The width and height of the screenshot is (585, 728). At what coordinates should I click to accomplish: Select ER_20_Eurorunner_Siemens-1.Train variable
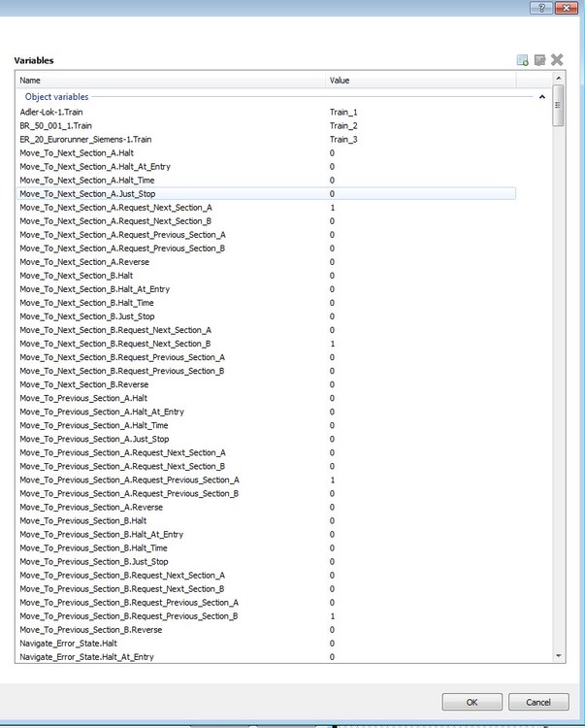(x=266, y=139)
